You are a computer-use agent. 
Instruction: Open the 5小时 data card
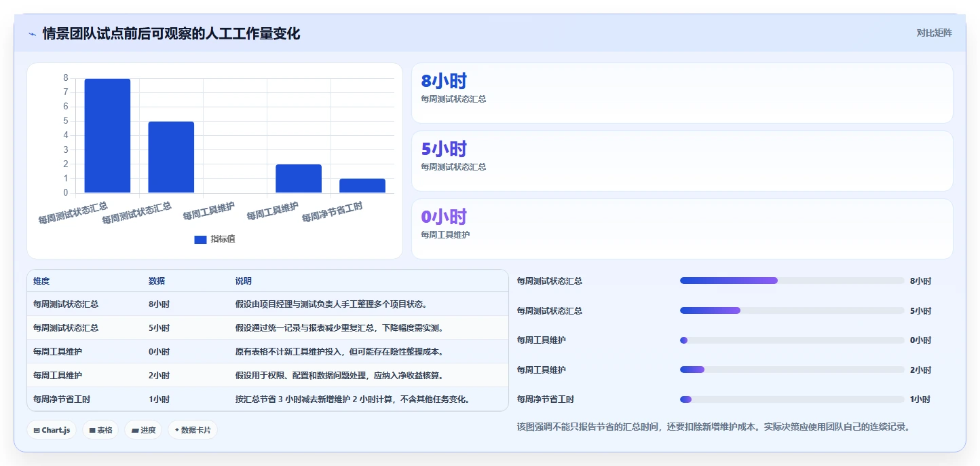682,161
